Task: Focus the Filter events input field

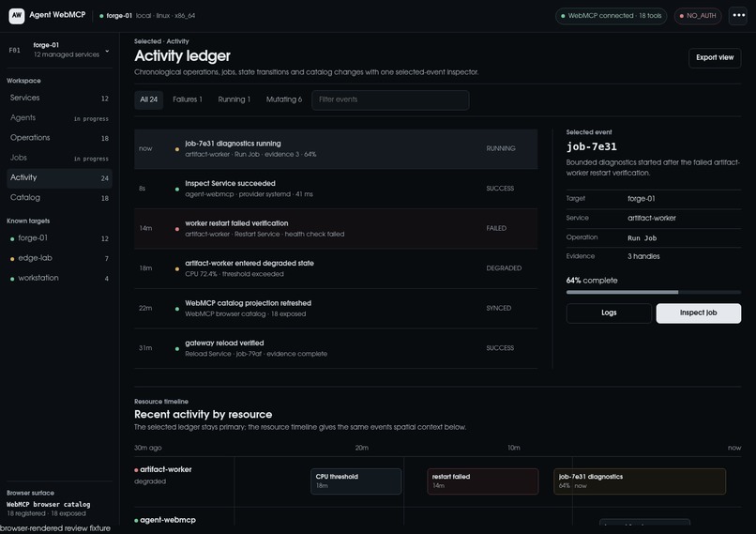Action: (x=390, y=99)
